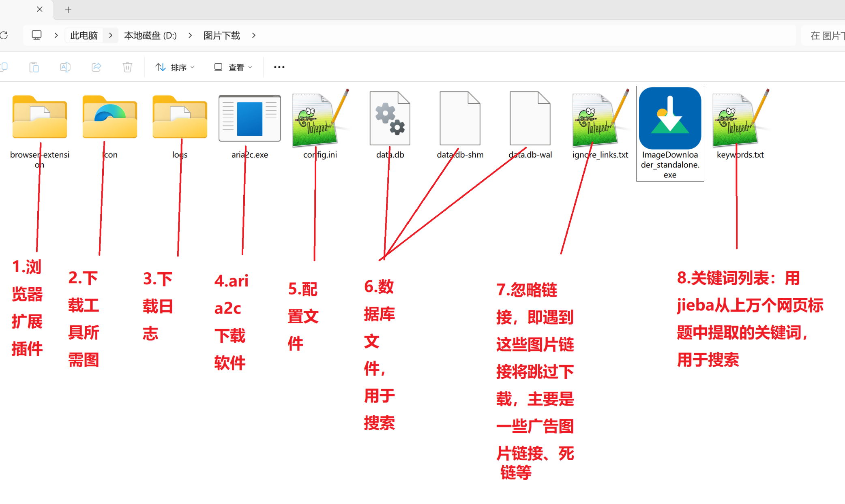Expand the chevron after 图片下载

(x=254, y=35)
